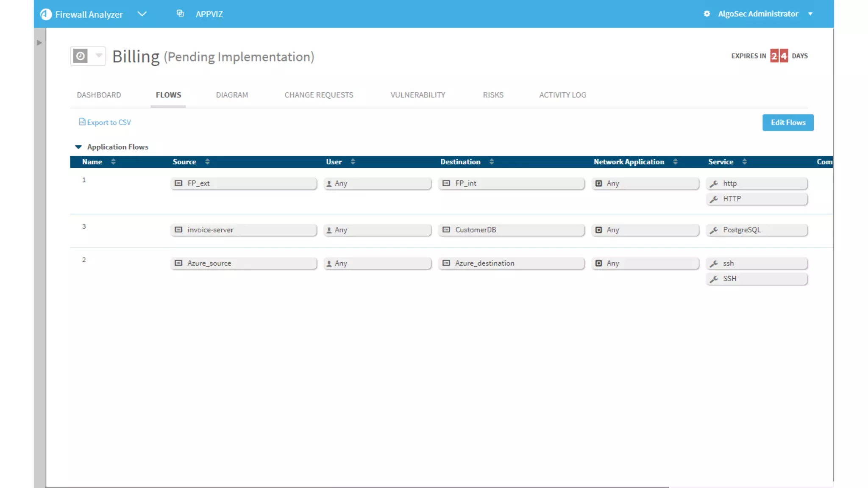Click the settings gear icon
This screenshot has height=488, width=868.
tap(707, 14)
